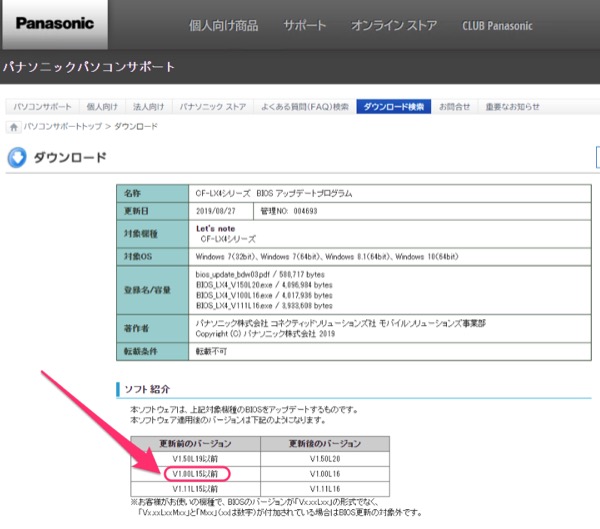Click the V1.11L16 cell
Screen dimensions: 600x529
[325, 489]
